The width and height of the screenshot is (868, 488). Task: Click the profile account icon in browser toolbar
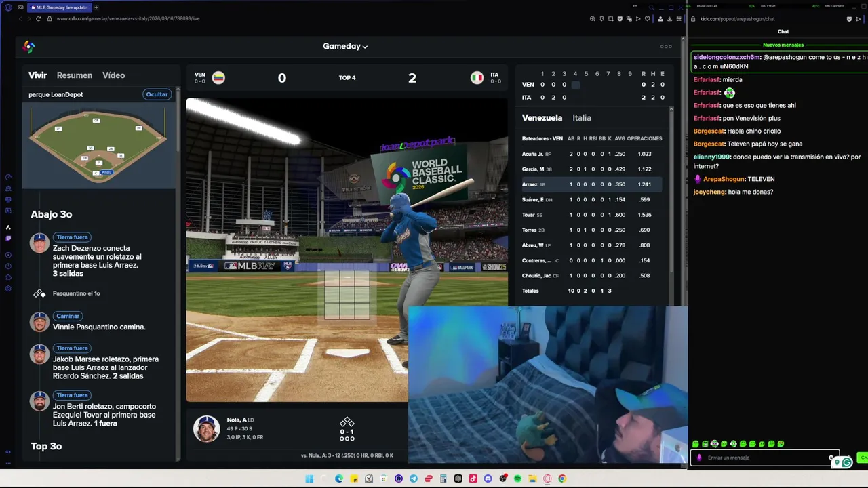tap(660, 19)
